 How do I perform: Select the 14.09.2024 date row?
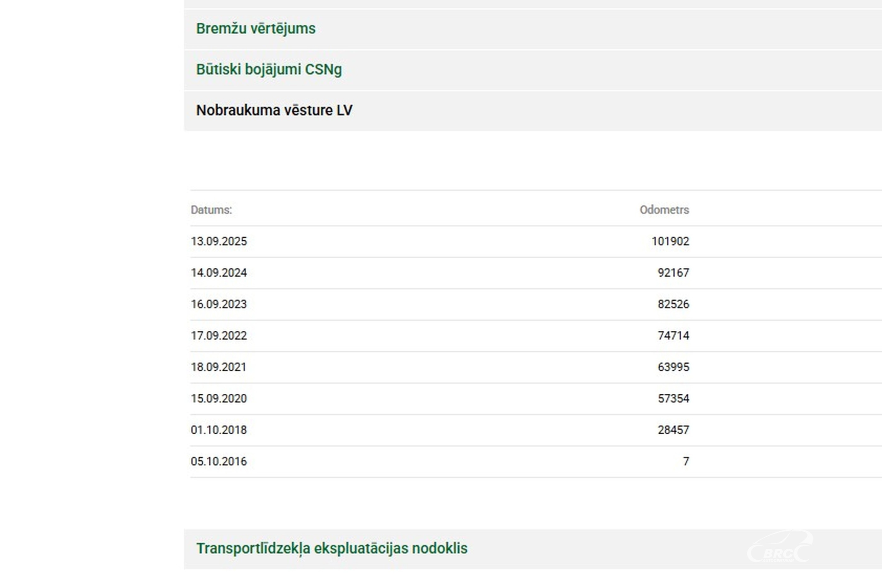click(x=219, y=273)
